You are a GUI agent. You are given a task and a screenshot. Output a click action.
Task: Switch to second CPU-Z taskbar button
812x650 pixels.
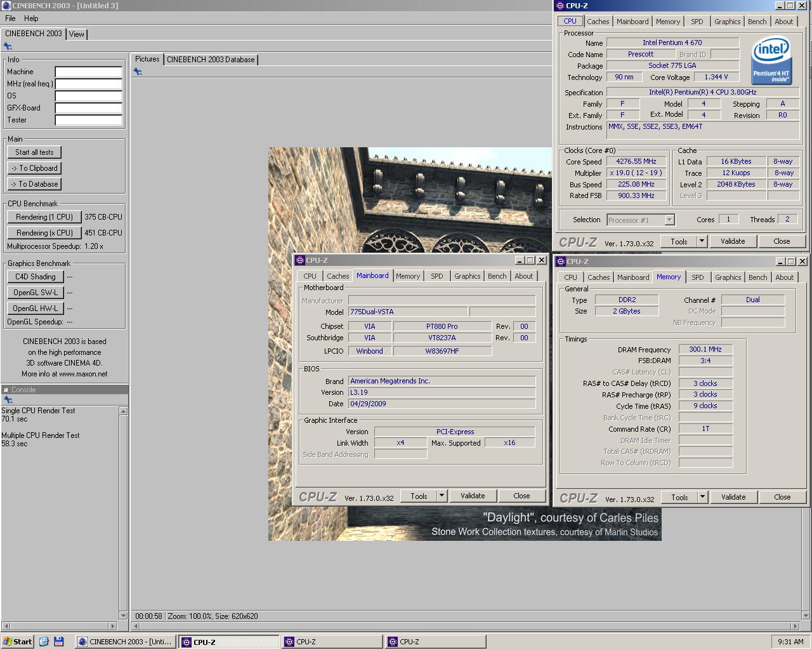click(x=332, y=642)
